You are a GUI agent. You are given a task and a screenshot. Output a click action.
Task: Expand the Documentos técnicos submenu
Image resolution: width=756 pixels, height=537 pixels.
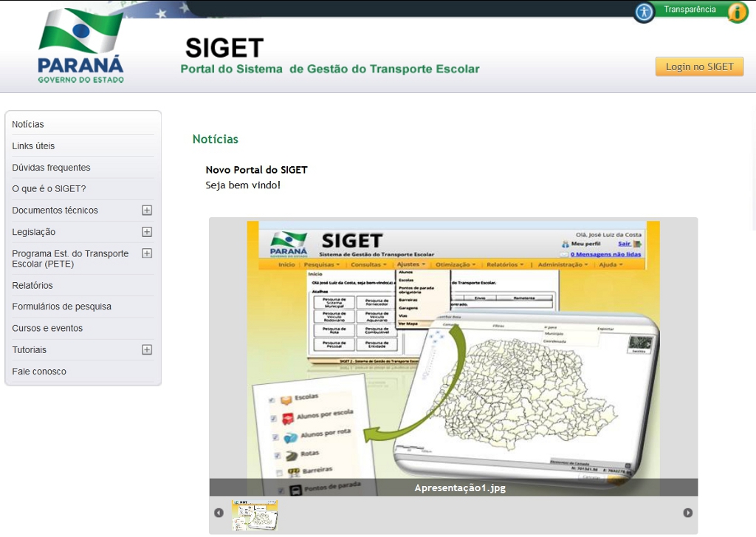pyautogui.click(x=147, y=211)
